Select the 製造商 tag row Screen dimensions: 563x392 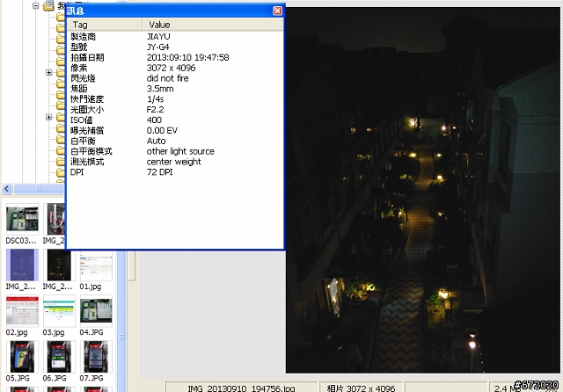tap(84, 37)
